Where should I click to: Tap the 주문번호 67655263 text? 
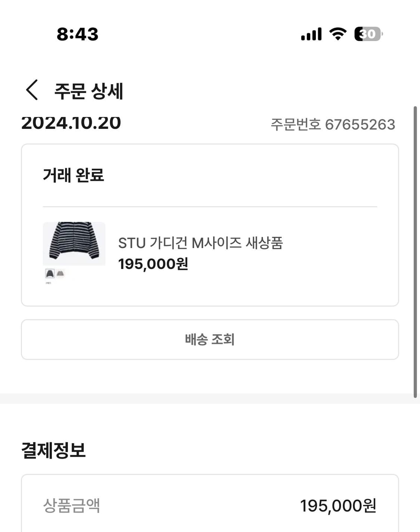pyautogui.click(x=333, y=124)
